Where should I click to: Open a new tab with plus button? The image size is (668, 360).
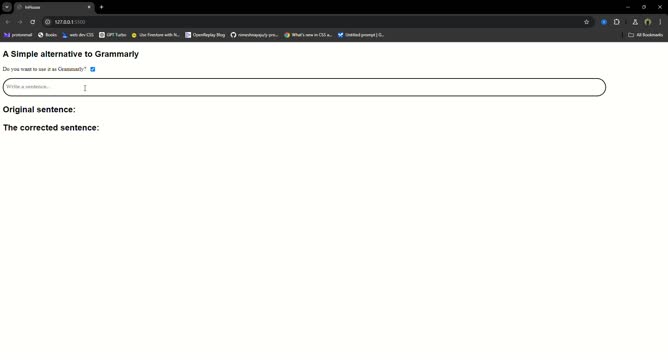click(101, 7)
